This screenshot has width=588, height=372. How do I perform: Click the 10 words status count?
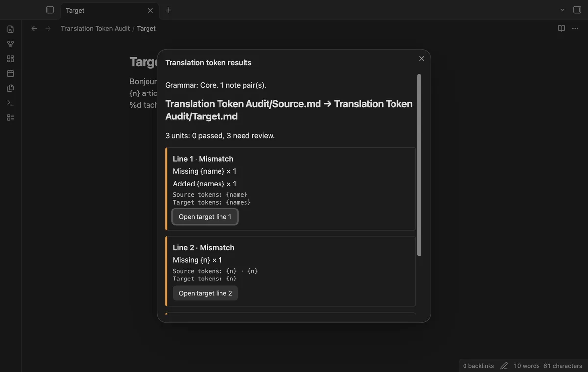click(527, 366)
